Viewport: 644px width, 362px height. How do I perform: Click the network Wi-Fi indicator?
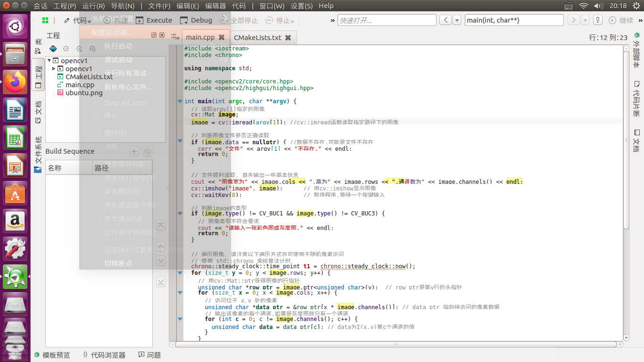pyautogui.click(x=584, y=6)
